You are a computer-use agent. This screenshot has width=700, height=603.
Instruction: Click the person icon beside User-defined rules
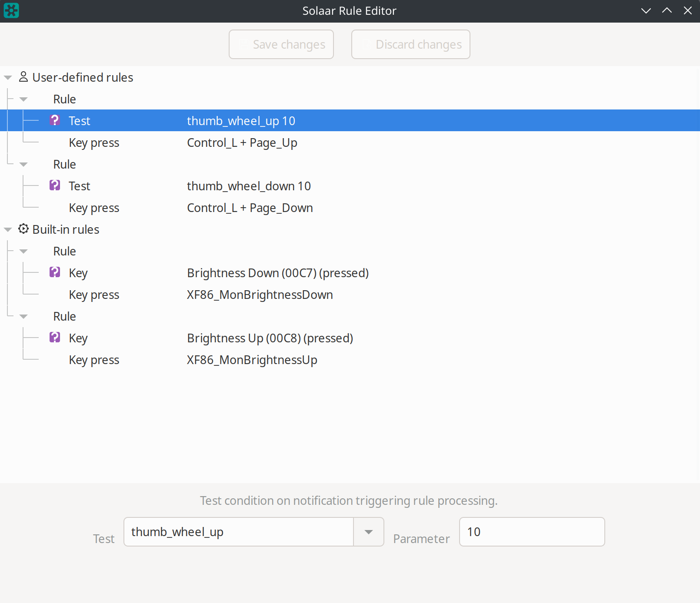point(23,77)
